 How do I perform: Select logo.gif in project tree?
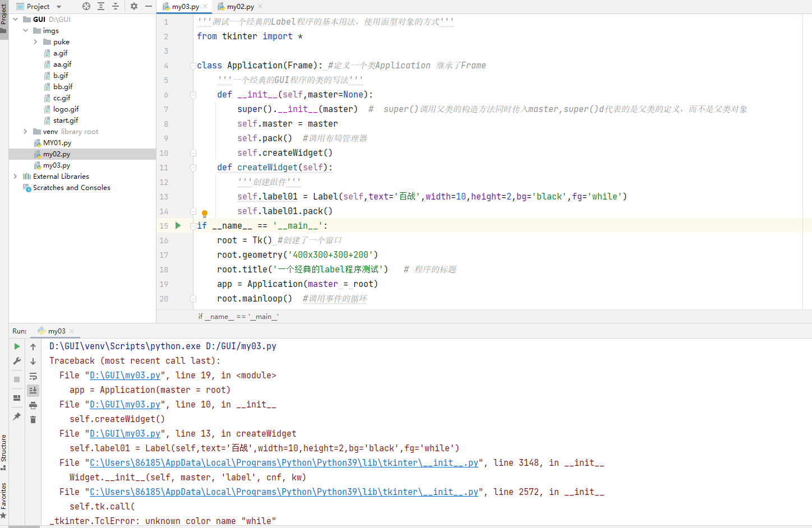point(66,109)
